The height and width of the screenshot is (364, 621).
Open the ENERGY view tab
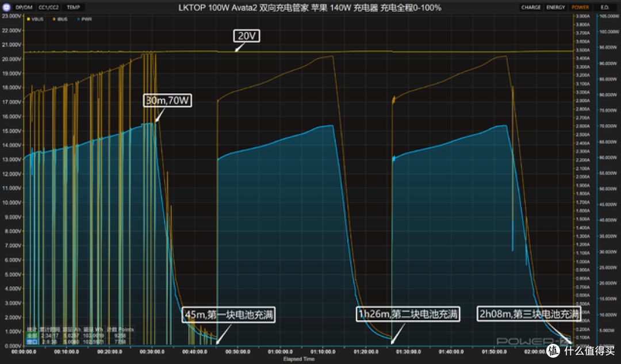pyautogui.click(x=555, y=7)
